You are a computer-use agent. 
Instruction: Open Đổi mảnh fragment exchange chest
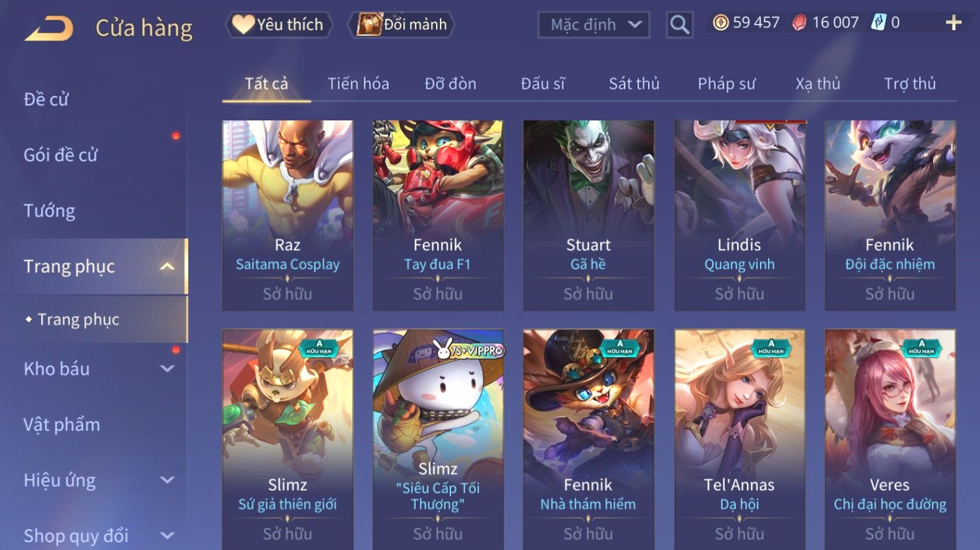[x=402, y=25]
